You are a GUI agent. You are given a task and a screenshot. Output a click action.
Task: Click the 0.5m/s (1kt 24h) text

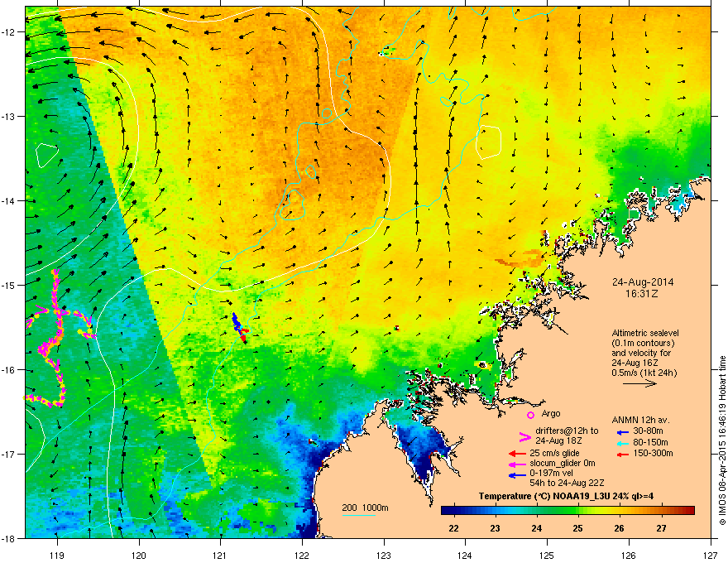click(x=644, y=373)
